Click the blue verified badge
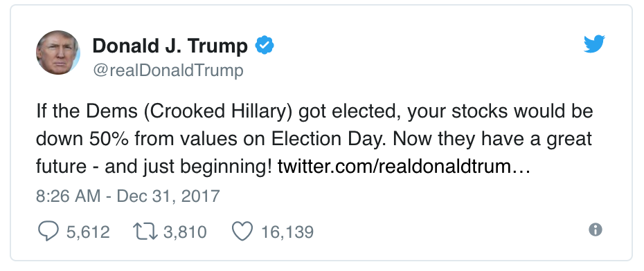Viewport: 644px width, 271px height. point(265,45)
